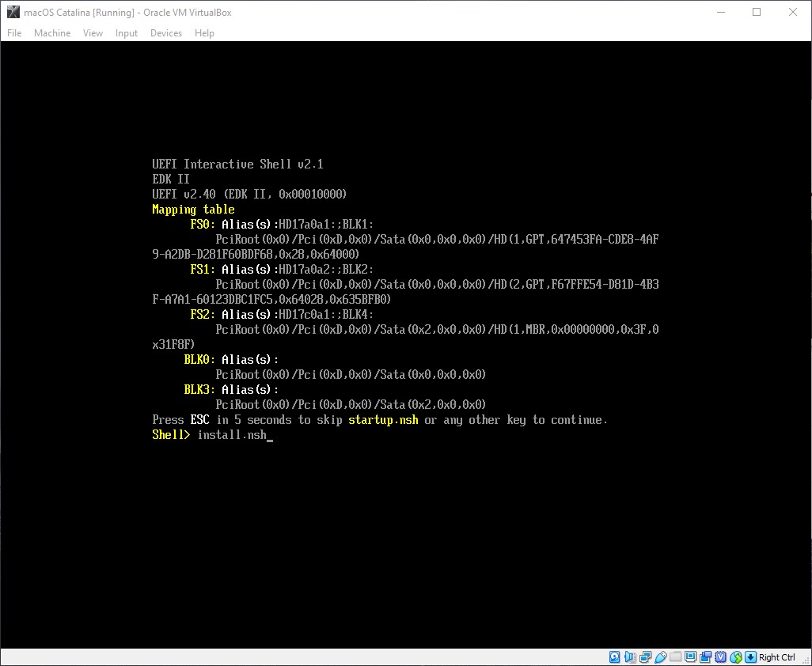Click the BLK0: mapping label

199,360
